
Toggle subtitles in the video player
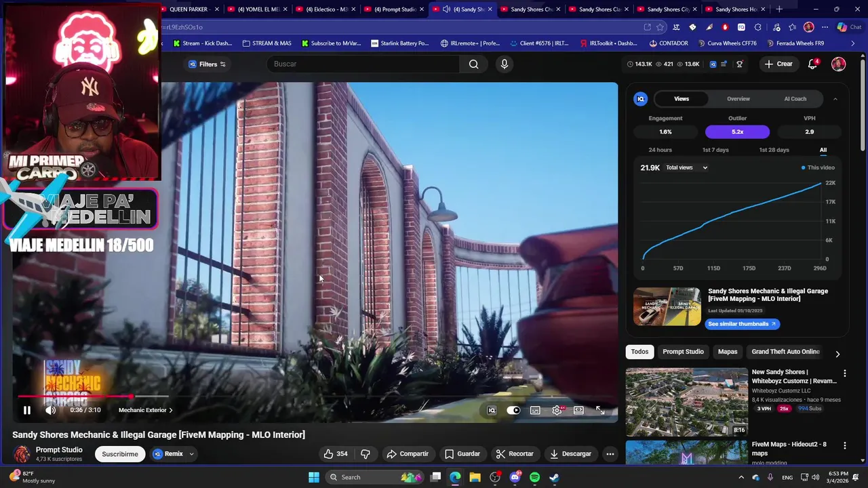pos(535,410)
